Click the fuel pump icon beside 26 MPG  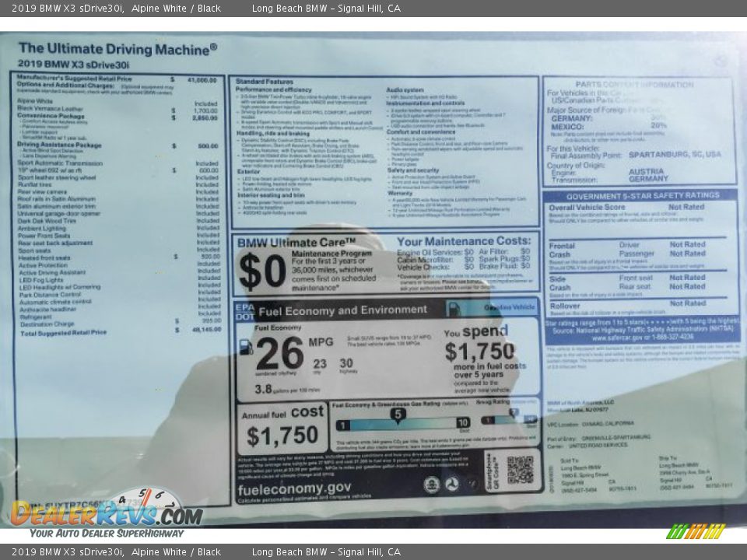[x=246, y=347]
